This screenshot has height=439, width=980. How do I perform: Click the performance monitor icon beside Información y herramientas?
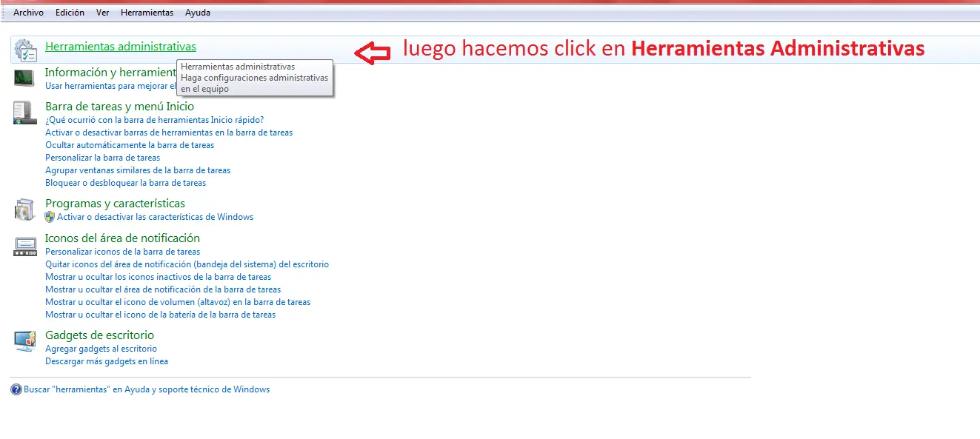coord(24,77)
